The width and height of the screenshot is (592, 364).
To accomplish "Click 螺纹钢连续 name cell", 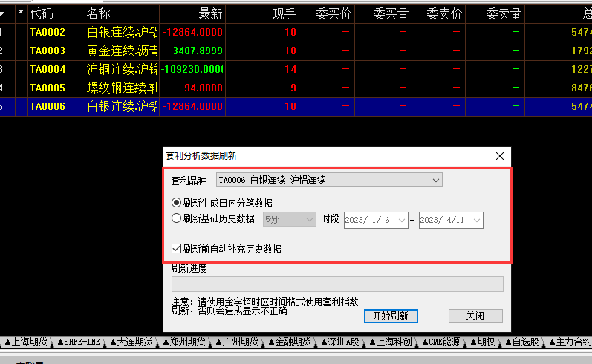I will coord(123,88).
